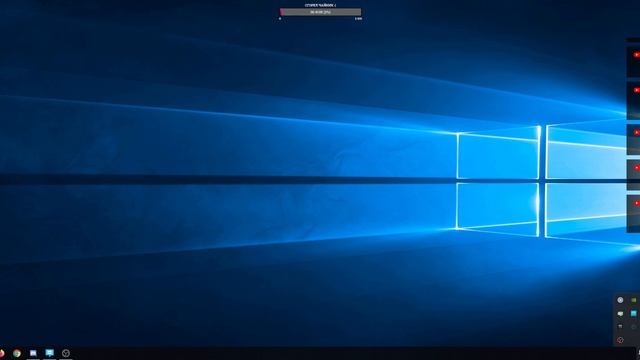The image size is (640, 360).
Task: Click the white speech bubble tray icon
Action: coord(620,313)
